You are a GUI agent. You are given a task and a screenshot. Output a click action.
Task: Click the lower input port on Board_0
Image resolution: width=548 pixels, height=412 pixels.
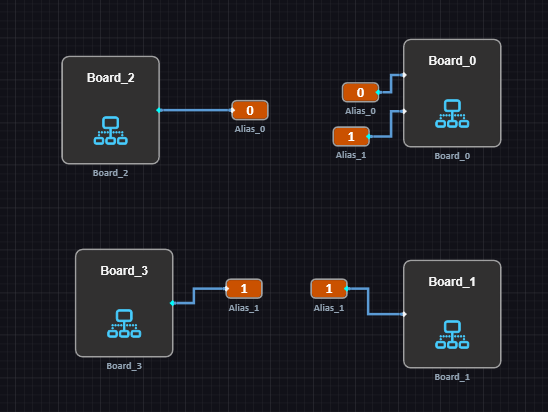tap(404, 111)
